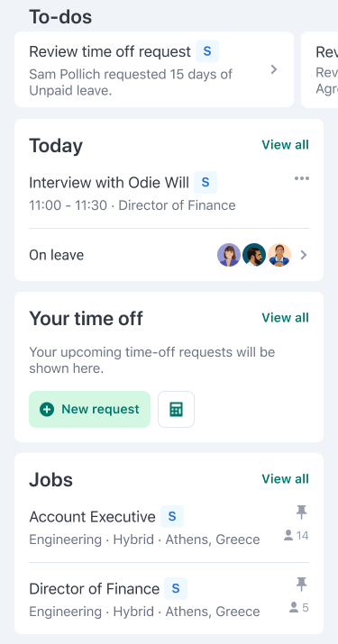The height and width of the screenshot is (644, 338).
Task: Click the New request button
Action: 89,409
